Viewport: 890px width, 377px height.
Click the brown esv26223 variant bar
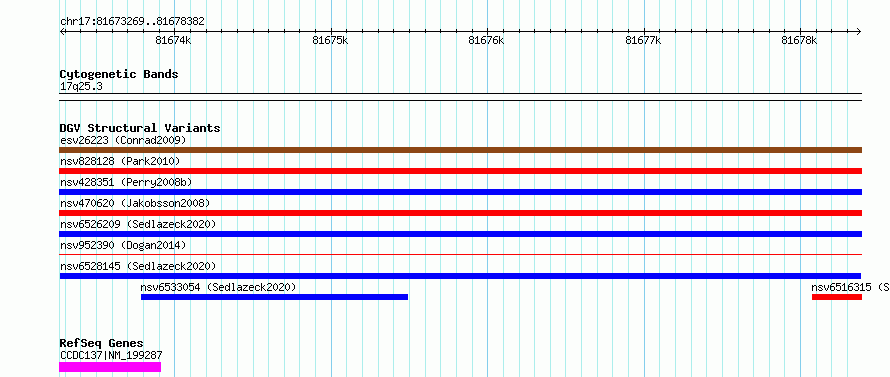[x=460, y=150]
